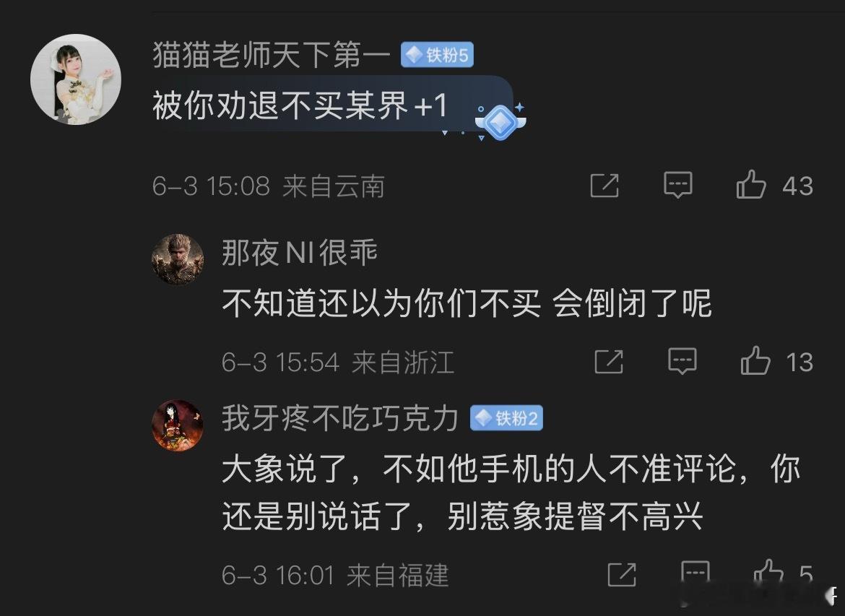Open username 猫猫老师天下第一
The height and width of the screenshot is (616, 845).
tap(271, 55)
